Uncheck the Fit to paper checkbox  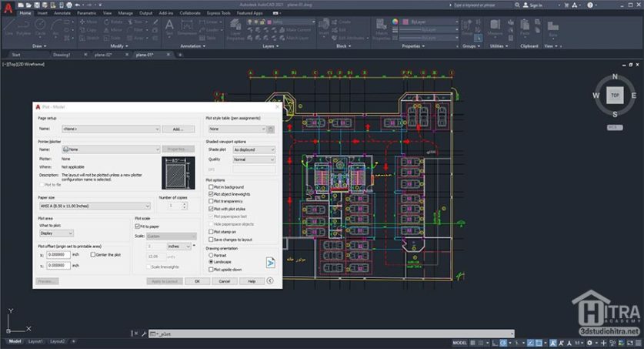click(x=138, y=227)
